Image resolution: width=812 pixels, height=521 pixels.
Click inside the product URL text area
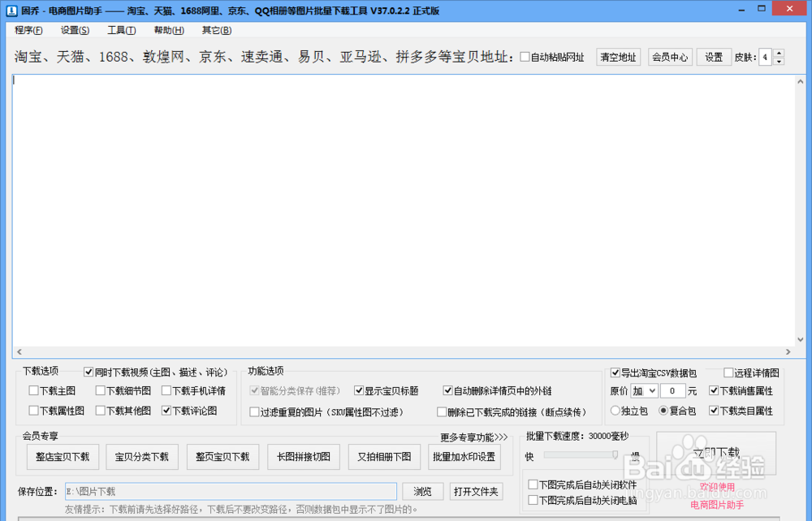[404, 210]
